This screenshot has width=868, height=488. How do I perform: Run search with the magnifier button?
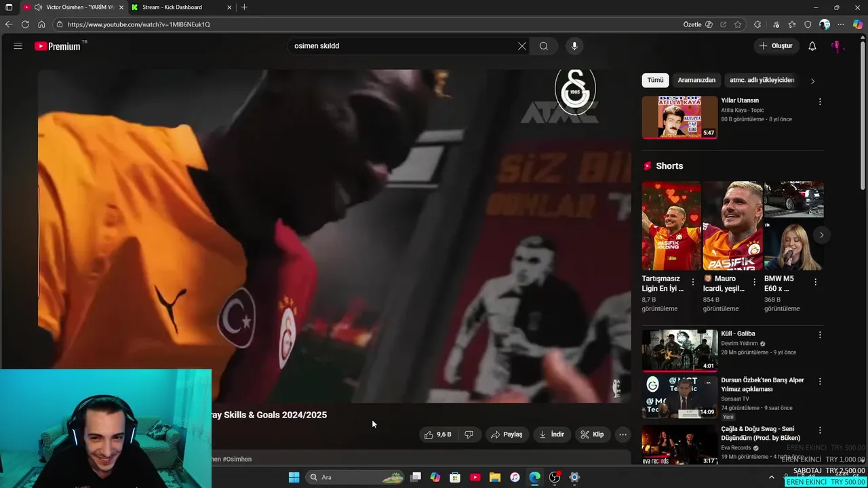point(544,46)
